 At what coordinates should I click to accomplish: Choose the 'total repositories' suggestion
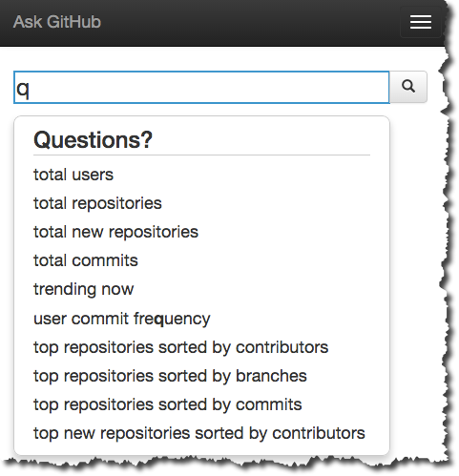pyautogui.click(x=97, y=203)
